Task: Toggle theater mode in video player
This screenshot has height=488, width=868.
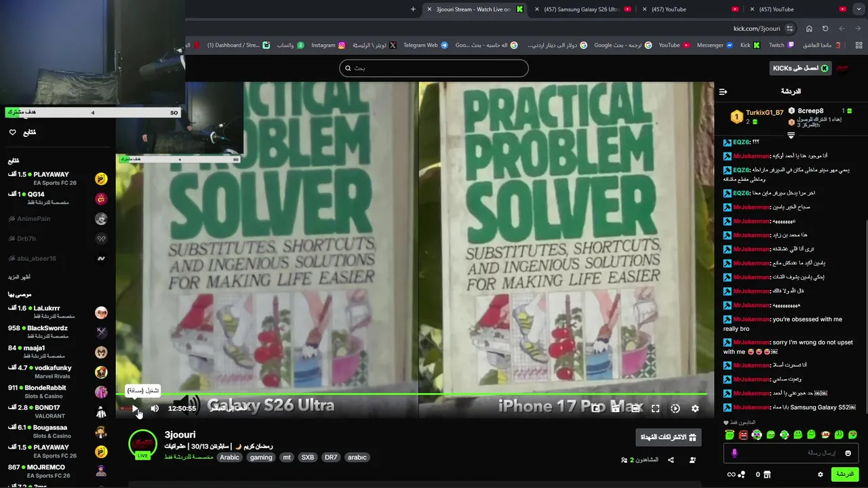Action: [x=635, y=408]
